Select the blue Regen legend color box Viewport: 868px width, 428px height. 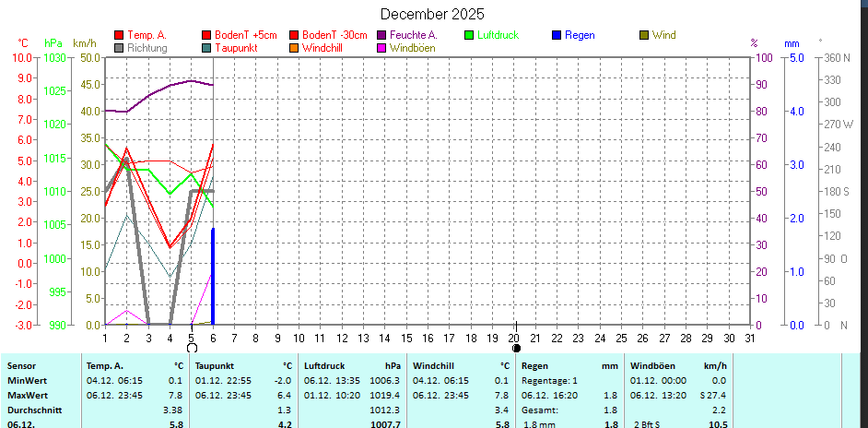557,35
